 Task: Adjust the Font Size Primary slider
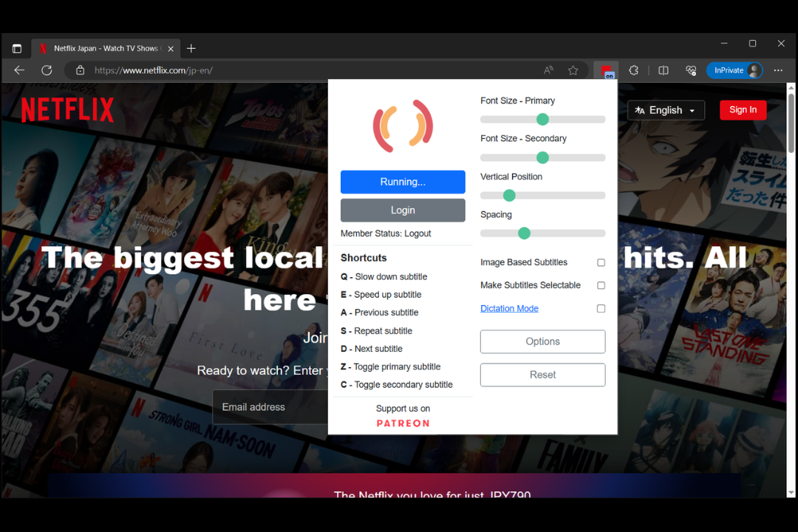point(542,119)
